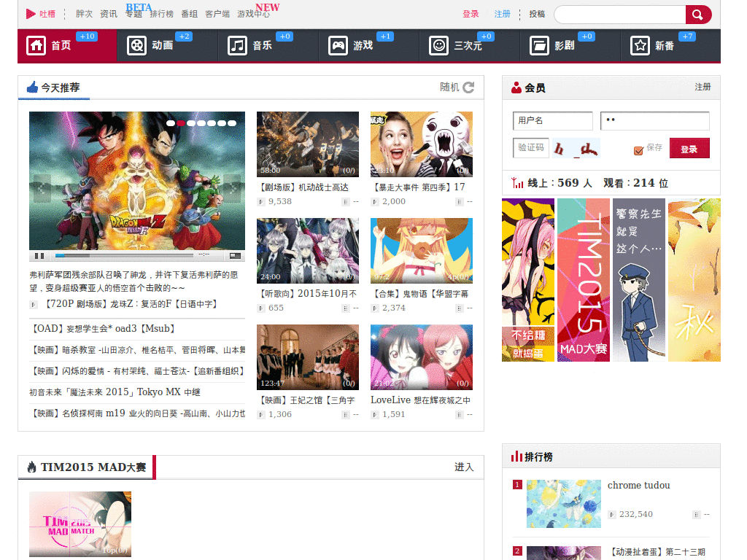747x560 pixels.
Task: Open 名侦探柯南 m19 list entry
Action: [x=137, y=413]
